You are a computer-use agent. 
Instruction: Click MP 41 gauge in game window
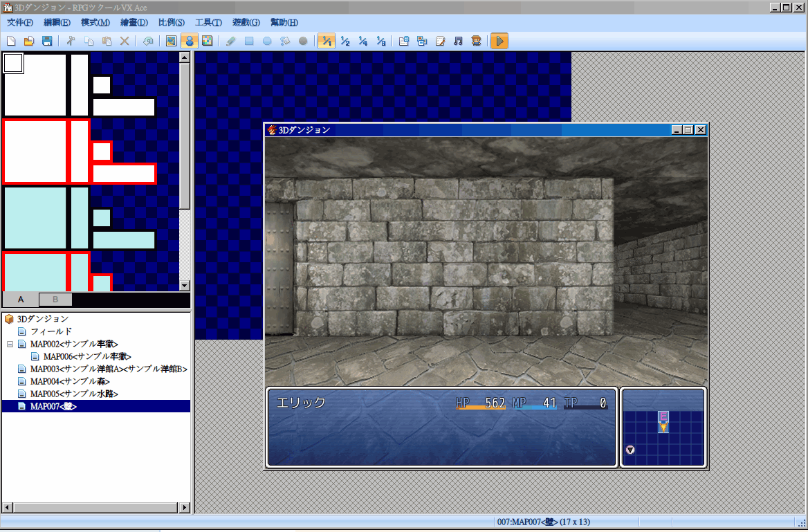pos(534,403)
